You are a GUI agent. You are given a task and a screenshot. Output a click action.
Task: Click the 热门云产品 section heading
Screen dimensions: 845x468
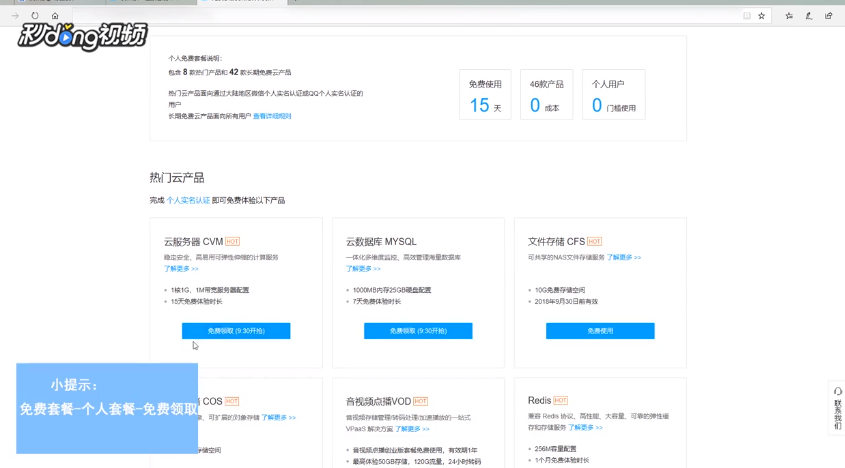[177, 177]
